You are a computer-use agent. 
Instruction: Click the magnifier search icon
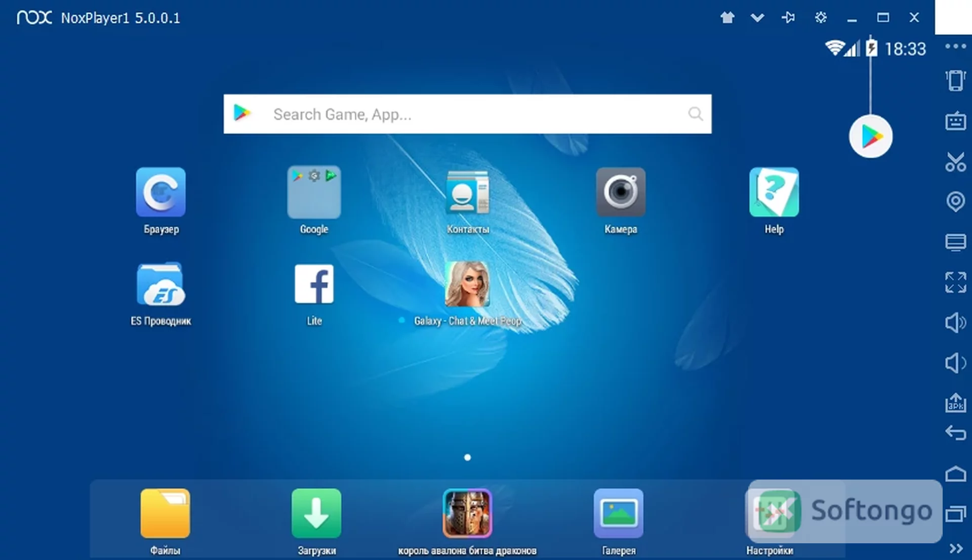(696, 114)
